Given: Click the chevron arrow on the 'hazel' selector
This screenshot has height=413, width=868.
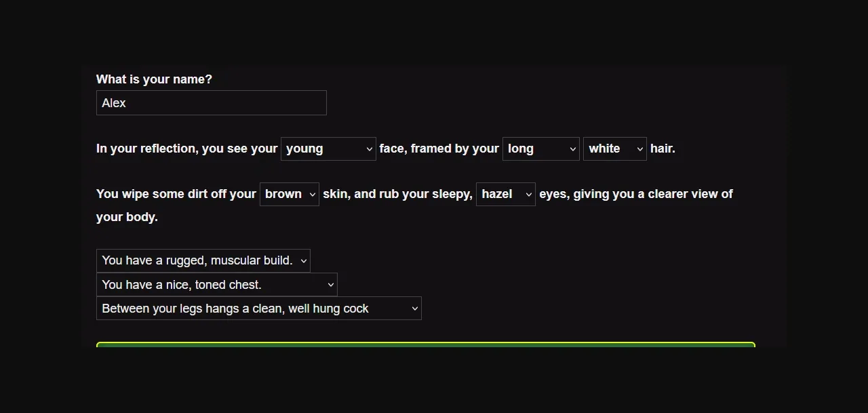Looking at the screenshot, I should [x=528, y=195].
